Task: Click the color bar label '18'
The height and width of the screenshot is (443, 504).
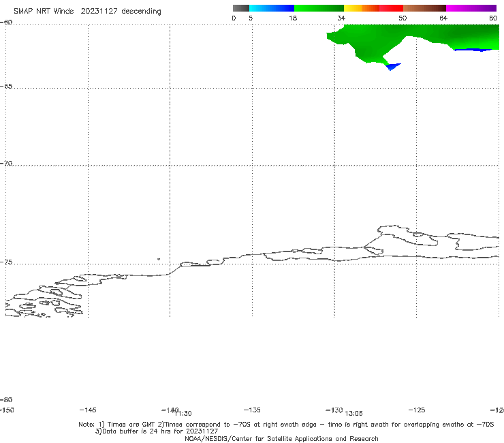Action: click(x=293, y=18)
